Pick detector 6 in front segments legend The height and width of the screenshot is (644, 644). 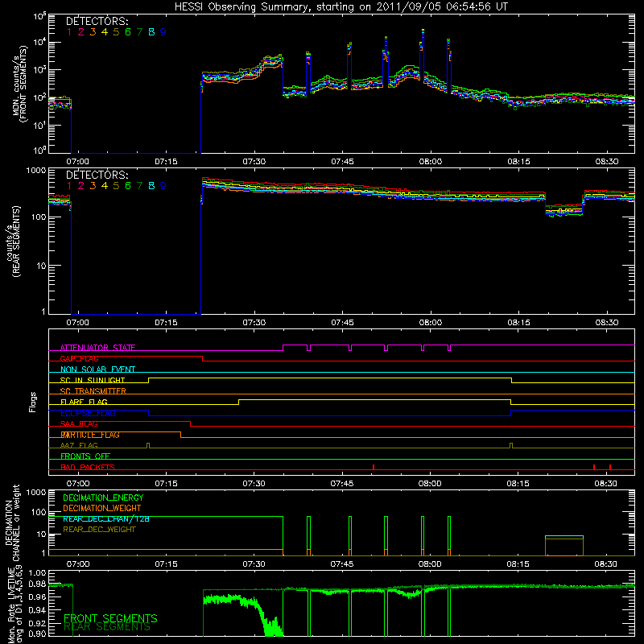[x=128, y=32]
